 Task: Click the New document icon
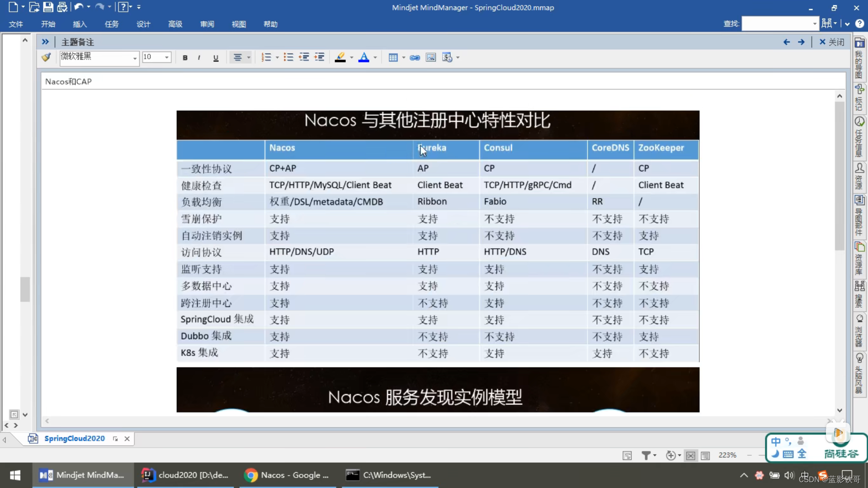[13, 7]
